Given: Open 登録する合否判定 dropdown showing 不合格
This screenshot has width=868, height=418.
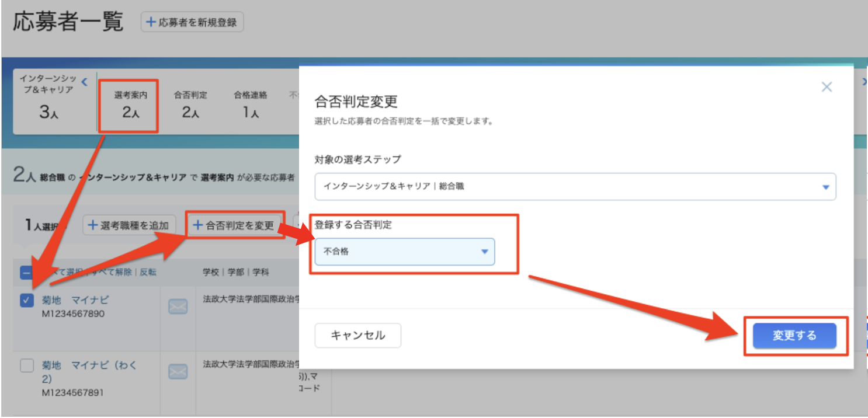Looking at the screenshot, I should click(x=404, y=252).
